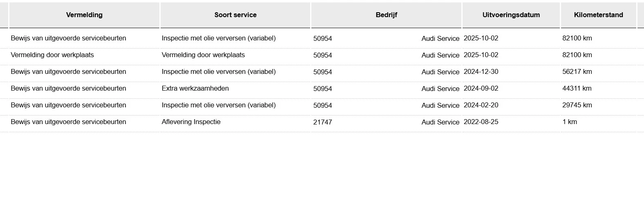Select the date 2024-02-20
644x211 pixels.
tap(481, 105)
